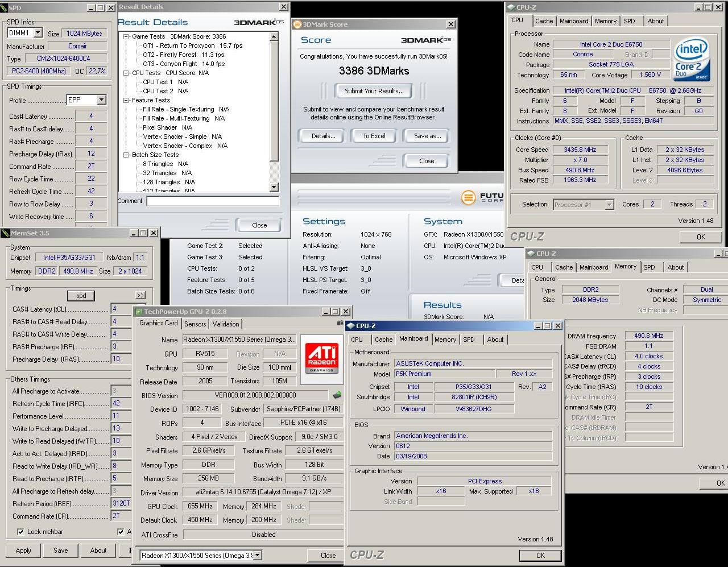Collapse the Game Tests tree node

[x=126, y=36]
